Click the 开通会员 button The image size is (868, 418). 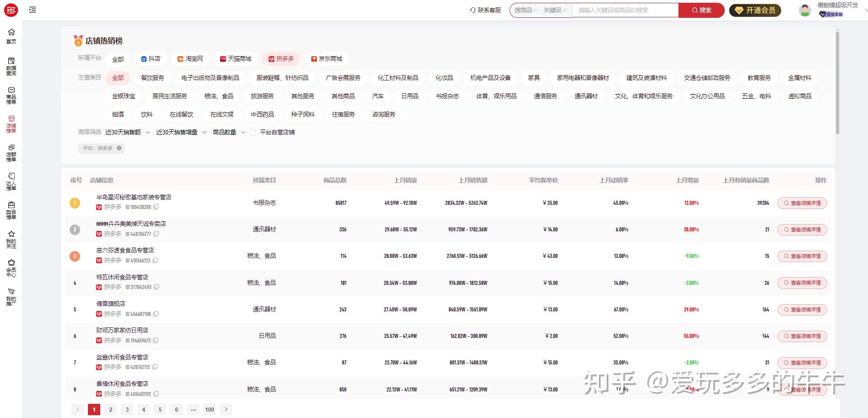tap(755, 10)
